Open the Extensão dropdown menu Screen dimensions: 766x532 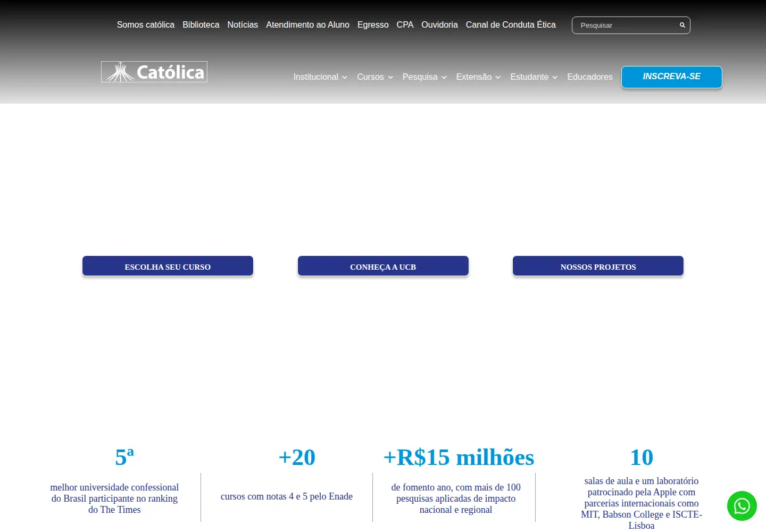(x=478, y=77)
